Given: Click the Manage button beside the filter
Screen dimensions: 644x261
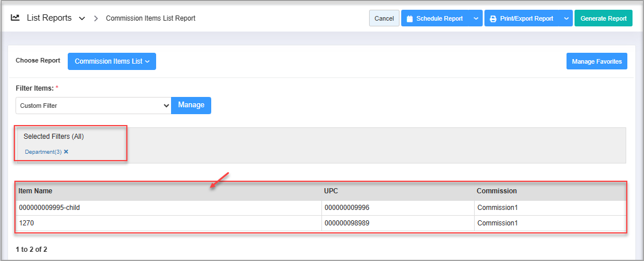Looking at the screenshot, I should [191, 106].
